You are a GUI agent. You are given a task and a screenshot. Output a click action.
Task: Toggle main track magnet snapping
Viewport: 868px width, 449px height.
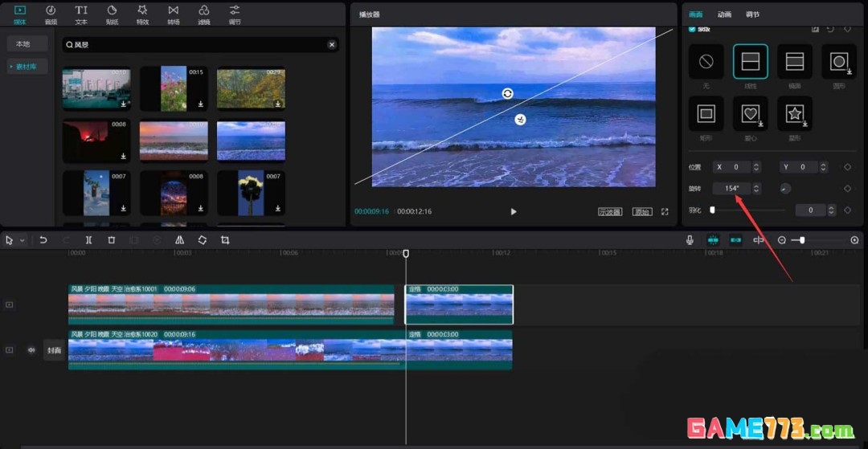[x=713, y=240]
